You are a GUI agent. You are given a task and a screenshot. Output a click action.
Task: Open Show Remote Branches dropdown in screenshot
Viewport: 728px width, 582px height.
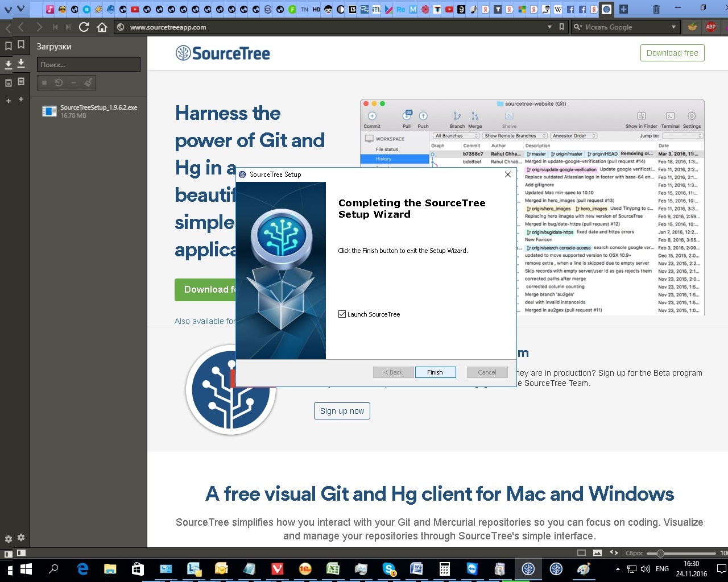click(515, 136)
